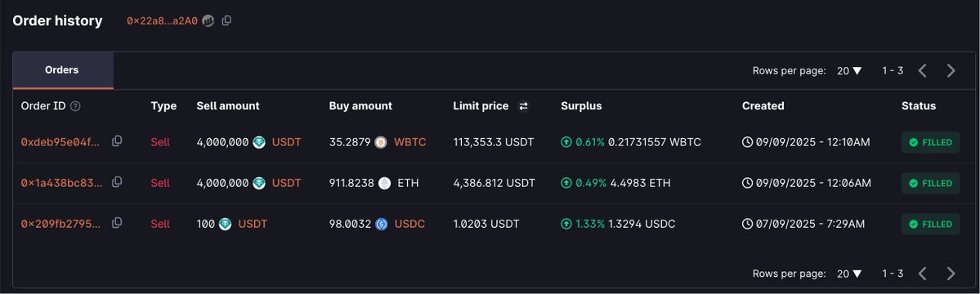
Task: Open order link 0xdeb95e04f
Action: (x=60, y=142)
